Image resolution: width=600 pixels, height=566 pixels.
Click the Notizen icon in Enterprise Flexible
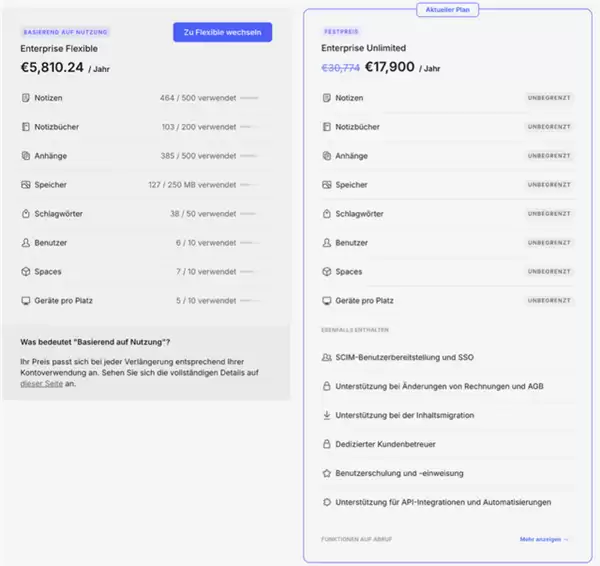26,98
